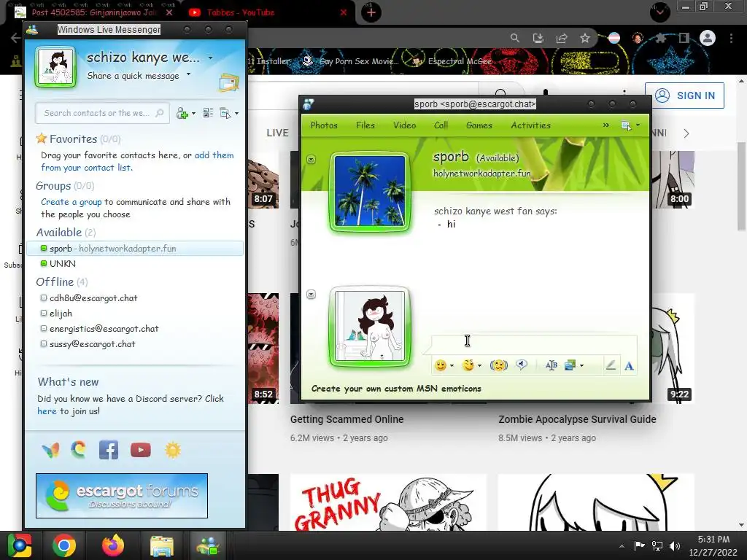
Task: Expand the add contact dropdown arrow
Action: (x=193, y=113)
